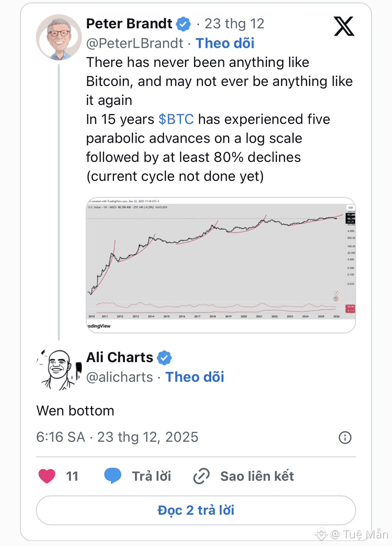392x546 pixels.
Task: Click the blue reply speech bubble icon
Action: pos(113,476)
